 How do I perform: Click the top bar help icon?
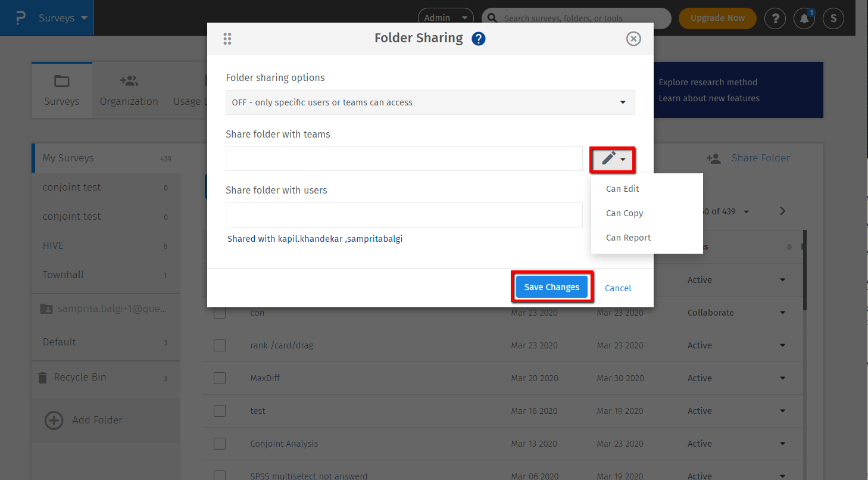click(775, 18)
